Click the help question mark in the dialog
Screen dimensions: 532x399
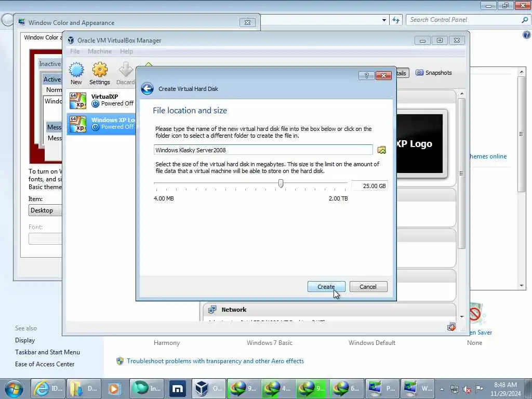point(366,75)
